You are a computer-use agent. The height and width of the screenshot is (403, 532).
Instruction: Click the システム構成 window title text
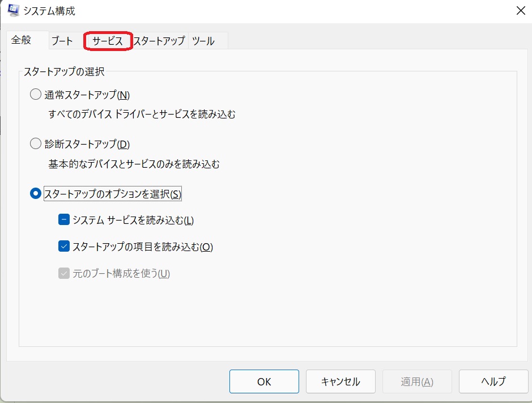(x=49, y=11)
